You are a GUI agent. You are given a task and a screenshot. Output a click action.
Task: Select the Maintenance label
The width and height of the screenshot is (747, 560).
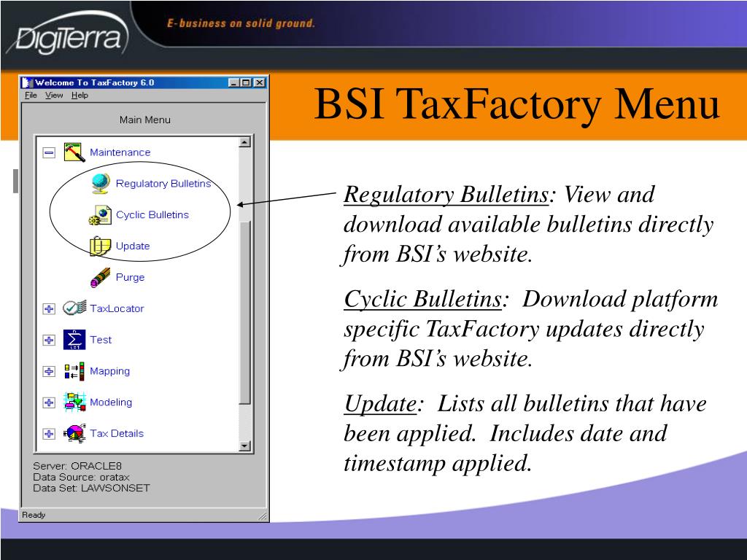point(120,152)
